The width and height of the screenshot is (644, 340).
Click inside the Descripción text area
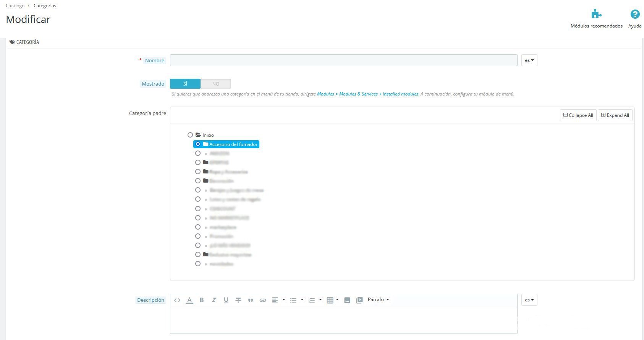coord(344,320)
